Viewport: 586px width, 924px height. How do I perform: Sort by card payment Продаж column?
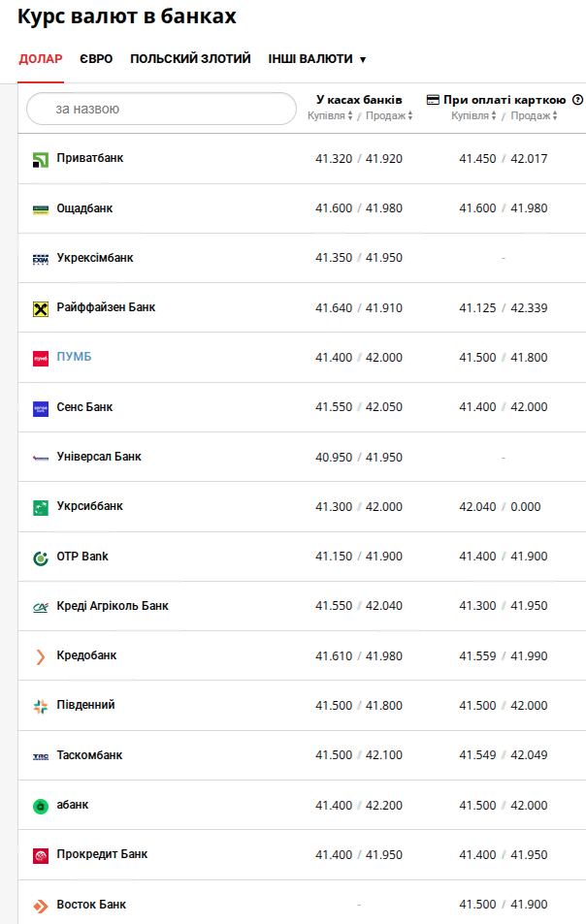tap(534, 115)
